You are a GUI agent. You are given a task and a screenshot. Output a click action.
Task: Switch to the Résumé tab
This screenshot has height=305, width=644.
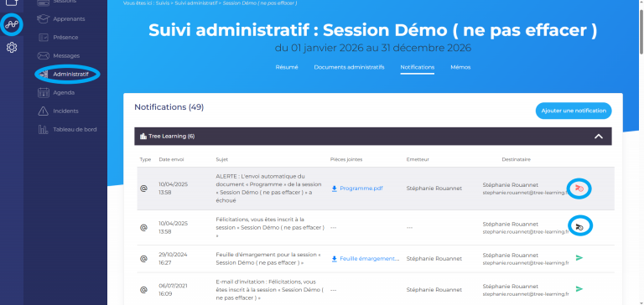pyautogui.click(x=287, y=67)
